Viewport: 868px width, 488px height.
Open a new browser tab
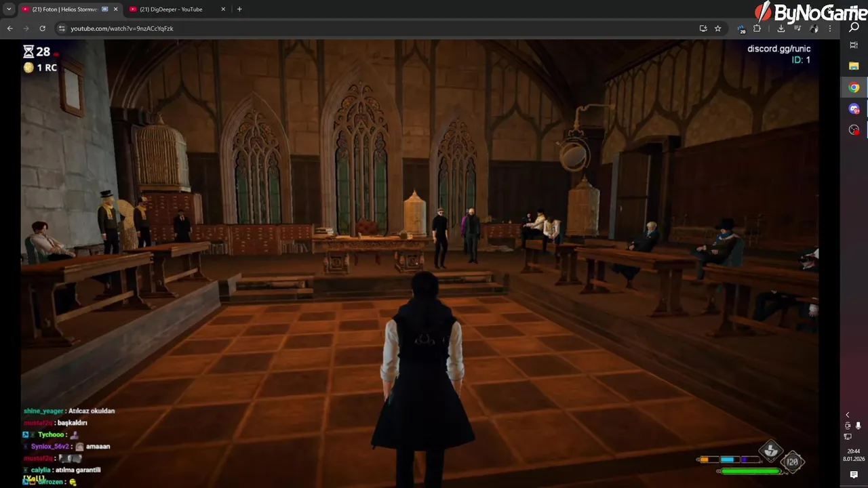(239, 9)
